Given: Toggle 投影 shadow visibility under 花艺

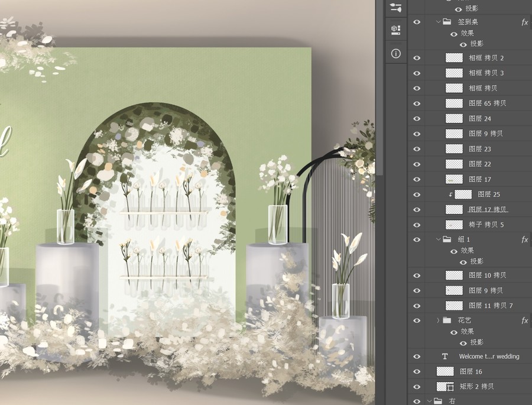Looking at the screenshot, I should (463, 343).
